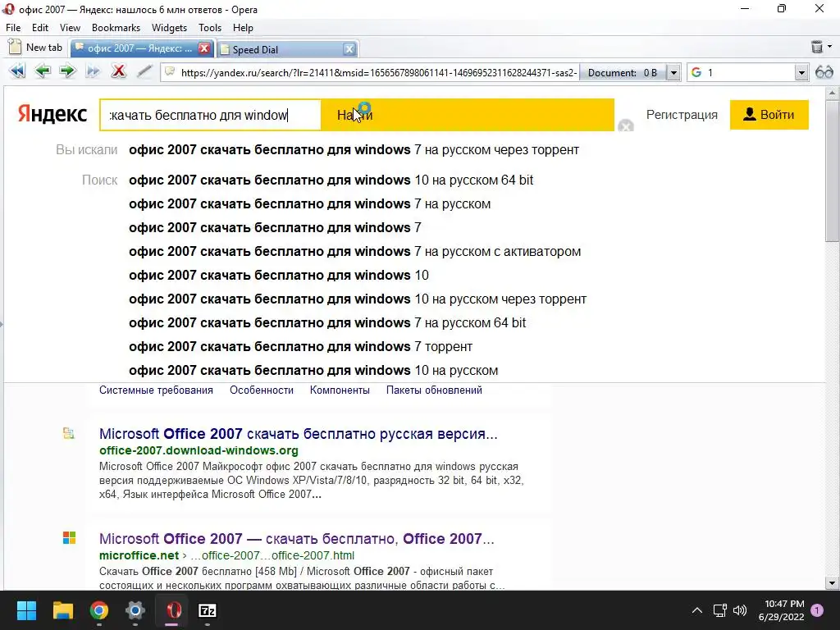Click the Войти login button

[x=769, y=115]
